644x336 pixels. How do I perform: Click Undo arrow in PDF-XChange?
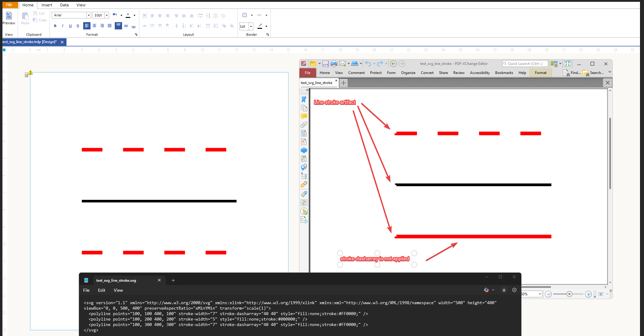pos(368,64)
